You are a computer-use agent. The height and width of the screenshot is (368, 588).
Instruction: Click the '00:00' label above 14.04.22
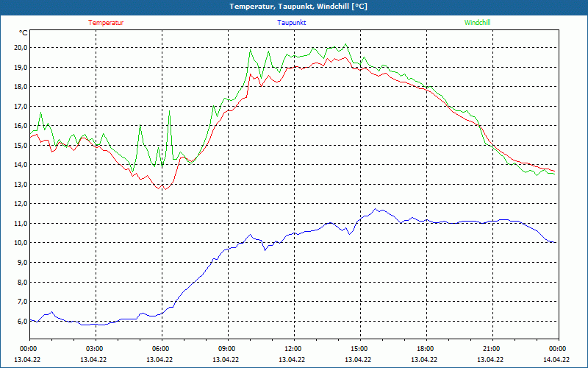pyautogui.click(x=559, y=349)
